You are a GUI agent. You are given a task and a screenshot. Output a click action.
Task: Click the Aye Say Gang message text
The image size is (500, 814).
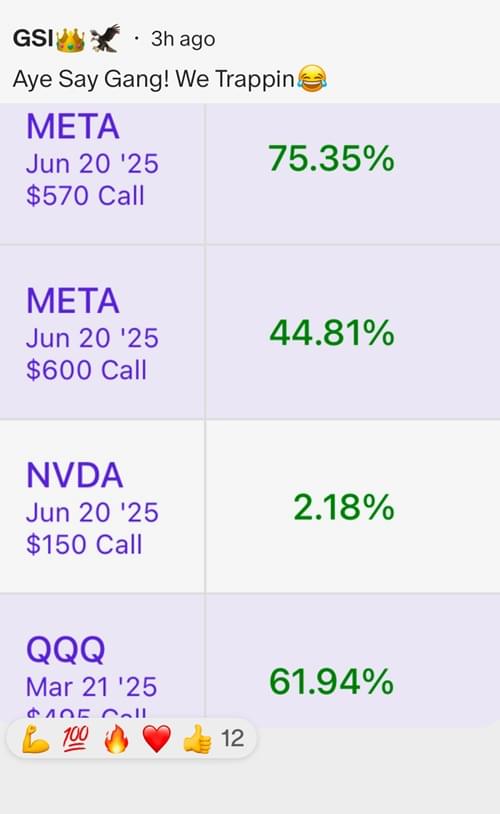(x=154, y=79)
